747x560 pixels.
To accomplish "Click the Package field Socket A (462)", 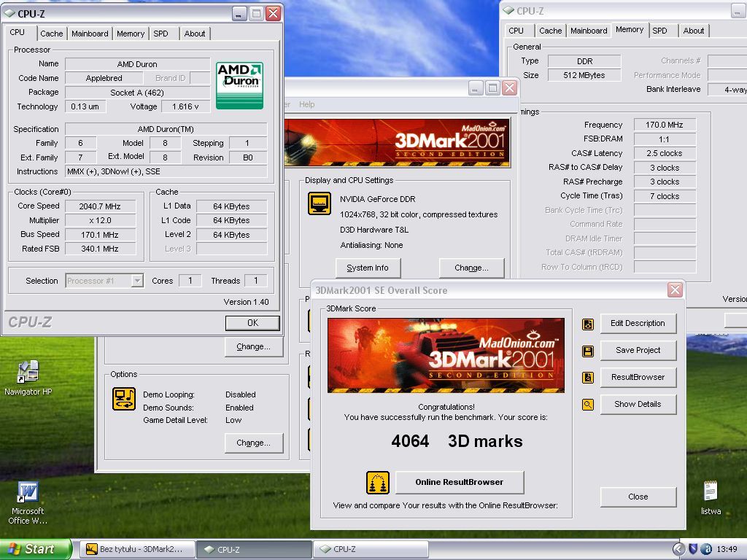I will point(137,93).
